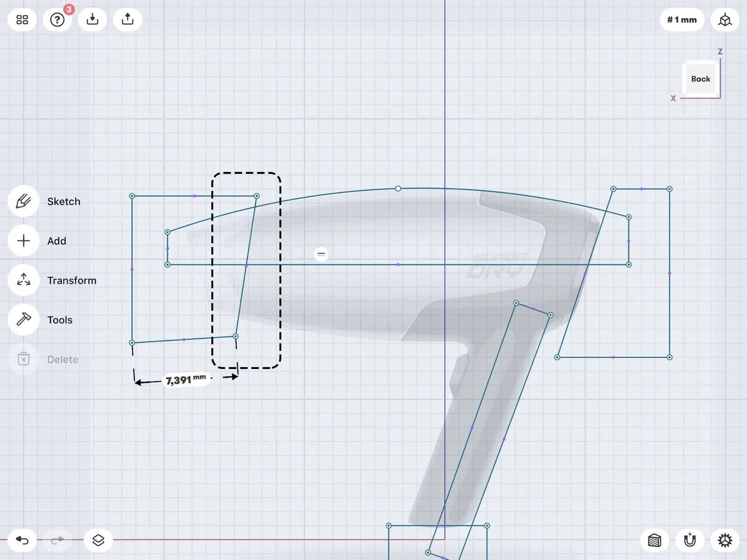Open the designs gallery grid icon
747x560 pixels.
[x=22, y=19]
